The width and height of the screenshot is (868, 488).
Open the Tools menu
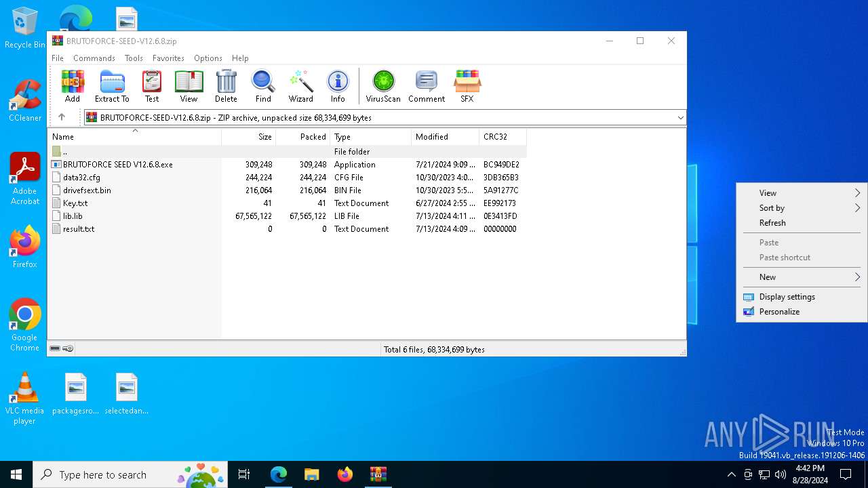point(134,58)
